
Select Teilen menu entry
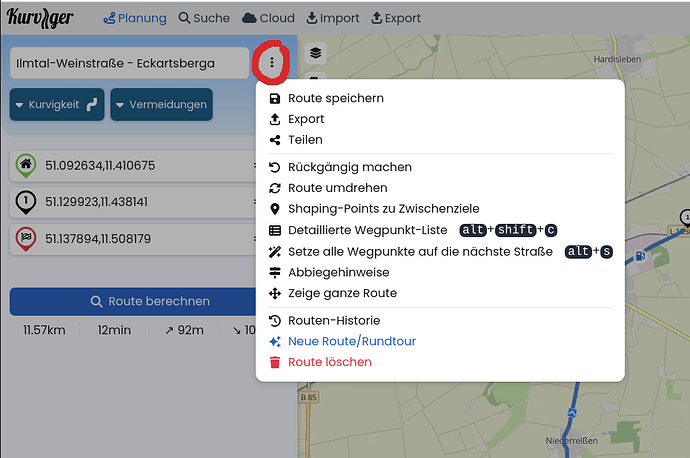click(305, 140)
